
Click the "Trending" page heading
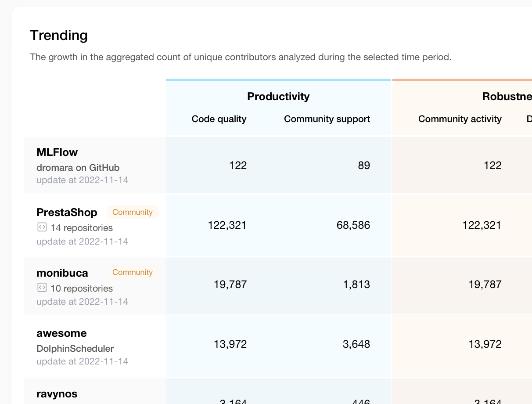59,36
